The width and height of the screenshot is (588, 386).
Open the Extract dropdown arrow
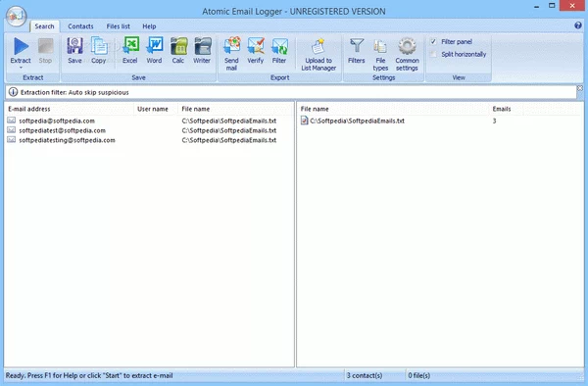pyautogui.click(x=21, y=68)
